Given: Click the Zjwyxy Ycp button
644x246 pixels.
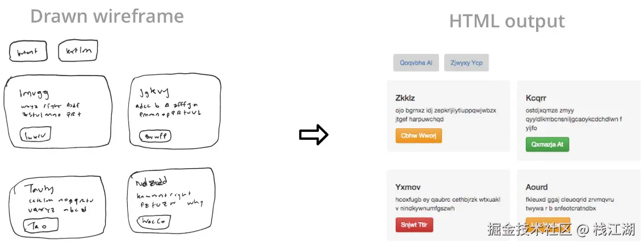Looking at the screenshot, I should click(466, 62).
